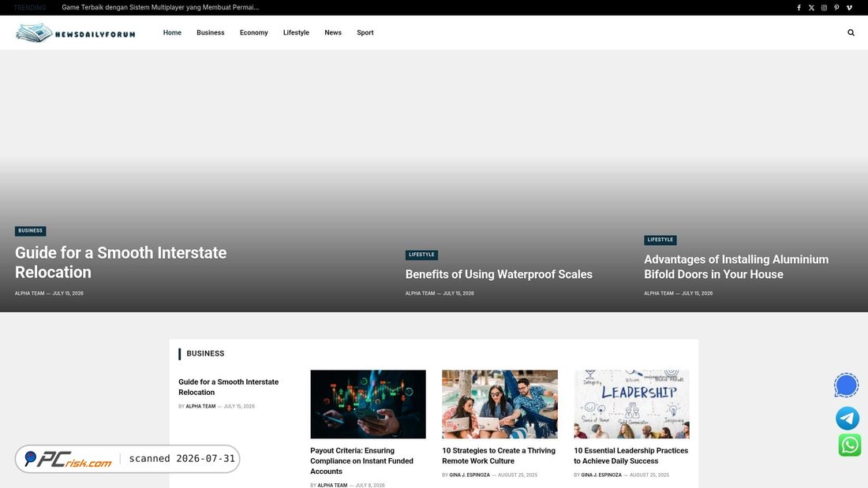Open hero article "Guide for a Smooth Interstate Relocation"
Screen dimensions: 868x488
(121, 263)
